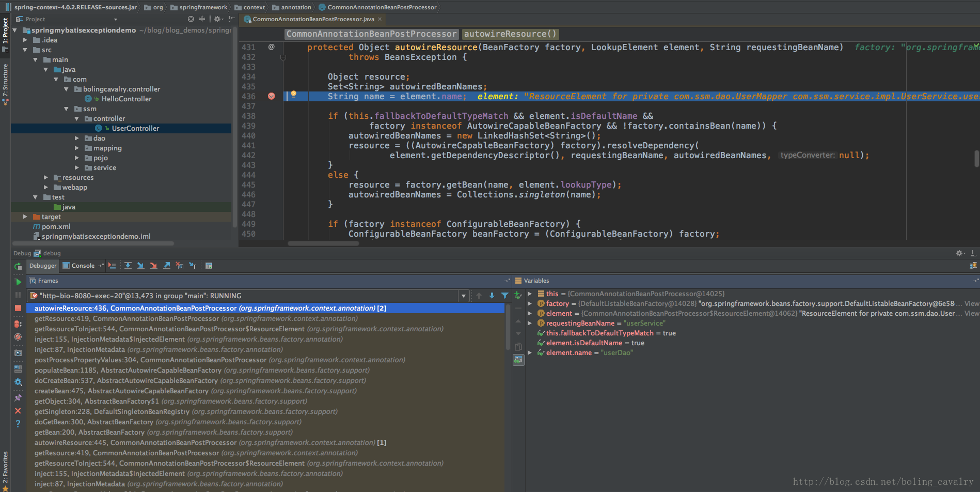Click the Step Over debug icon
Viewport: 980px width, 492px height.
[x=128, y=266]
